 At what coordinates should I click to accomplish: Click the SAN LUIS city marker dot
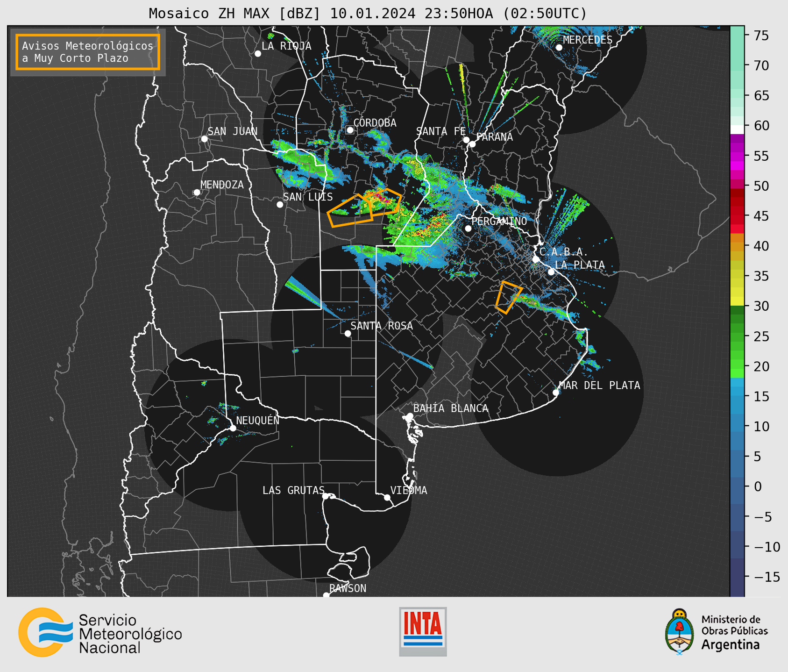point(280,204)
